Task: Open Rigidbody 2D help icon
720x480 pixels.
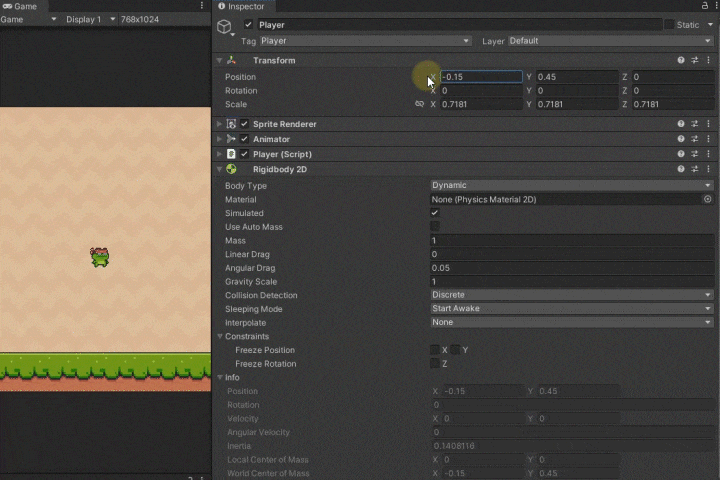Action: (681, 169)
